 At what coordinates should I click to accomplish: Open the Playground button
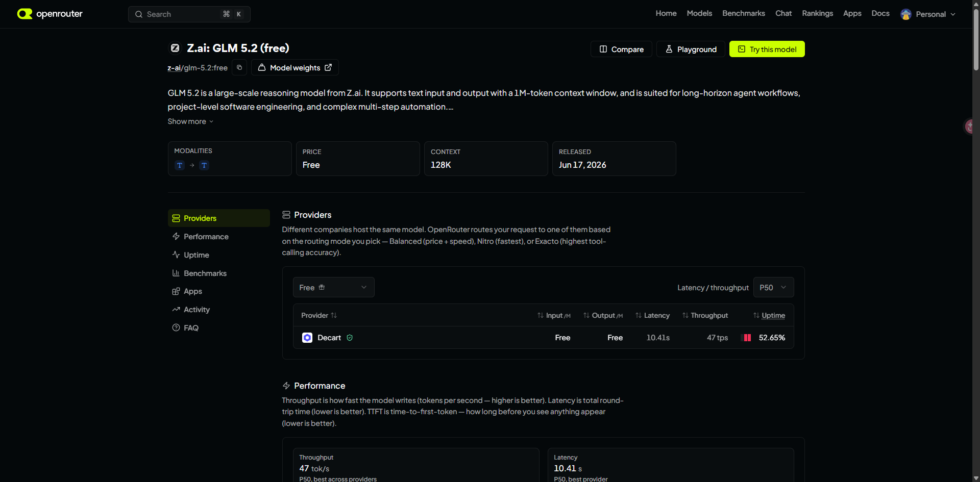point(691,49)
